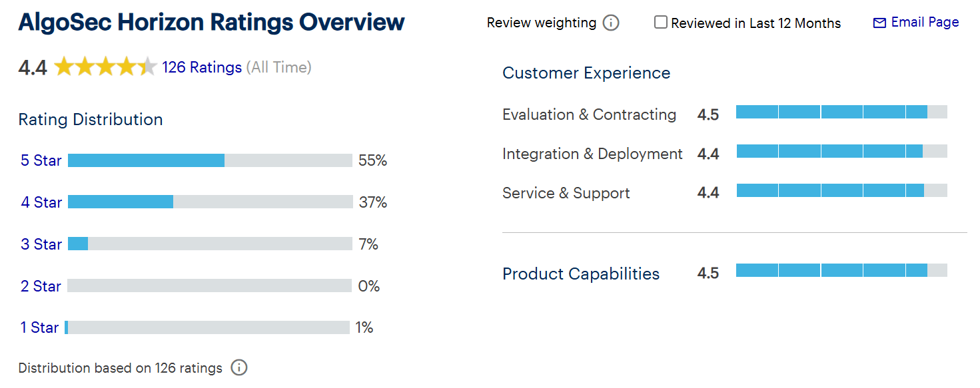Viewport: 980px width, 388px height.
Task: Click the 1 Star rating link
Action: click(x=39, y=327)
